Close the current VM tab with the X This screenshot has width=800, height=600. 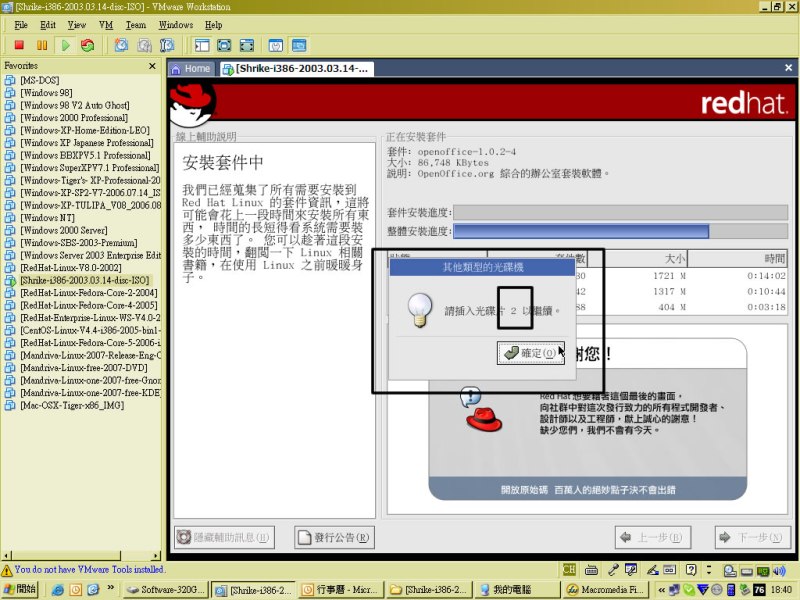pos(788,67)
